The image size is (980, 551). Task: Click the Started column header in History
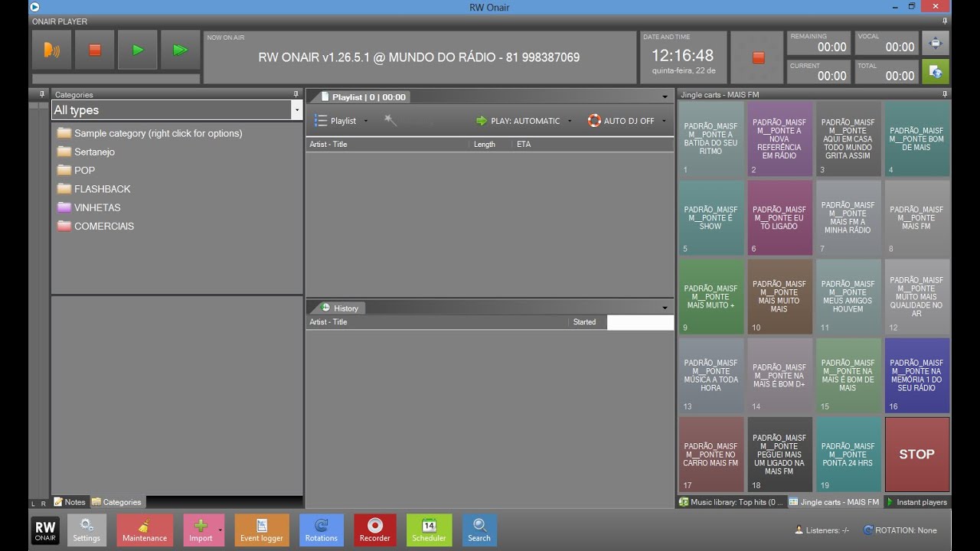(587, 322)
